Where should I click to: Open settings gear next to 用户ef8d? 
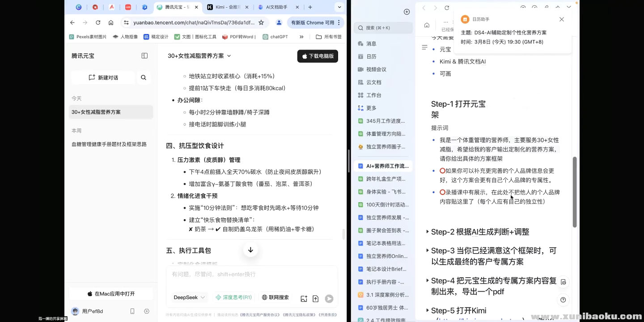tap(147, 311)
